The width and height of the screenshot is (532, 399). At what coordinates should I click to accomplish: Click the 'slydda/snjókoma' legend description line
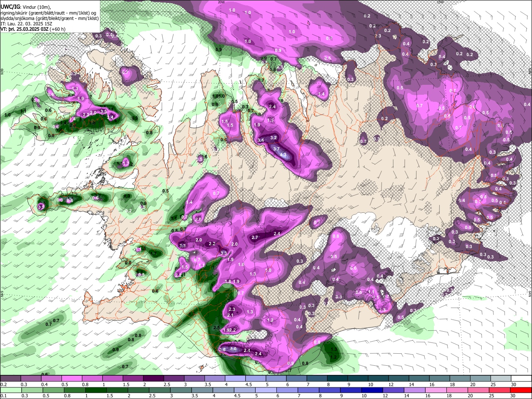(49, 18)
